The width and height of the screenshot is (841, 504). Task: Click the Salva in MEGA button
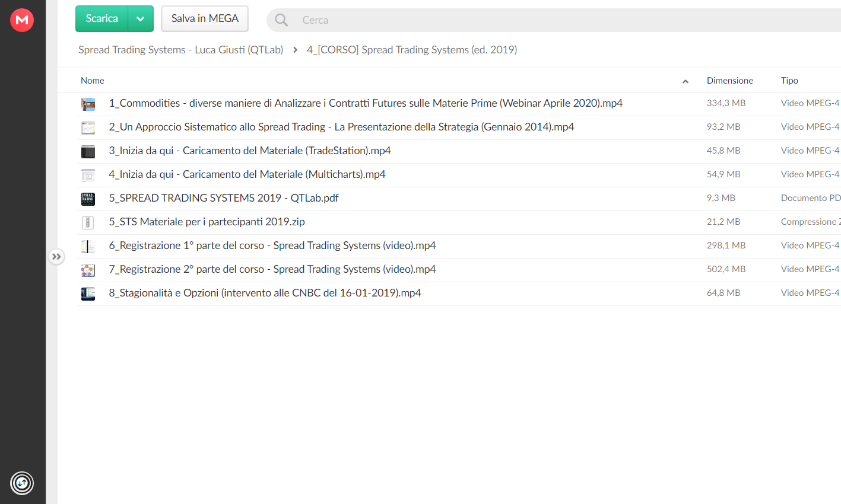205,19
